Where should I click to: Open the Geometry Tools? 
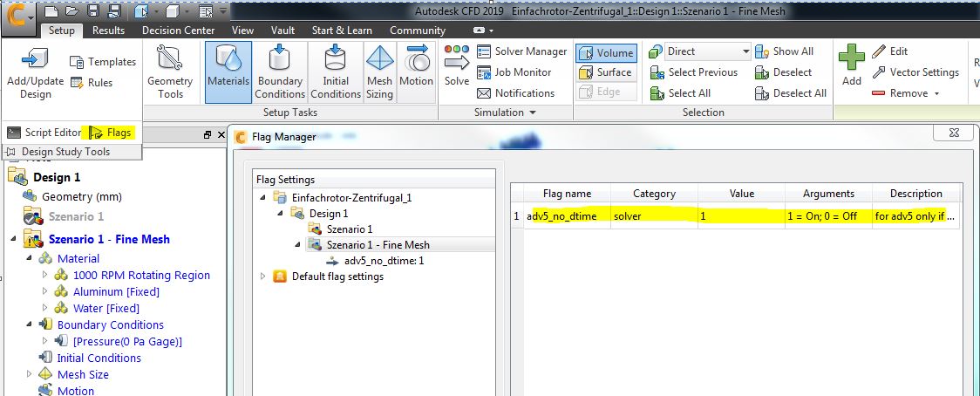tap(169, 72)
